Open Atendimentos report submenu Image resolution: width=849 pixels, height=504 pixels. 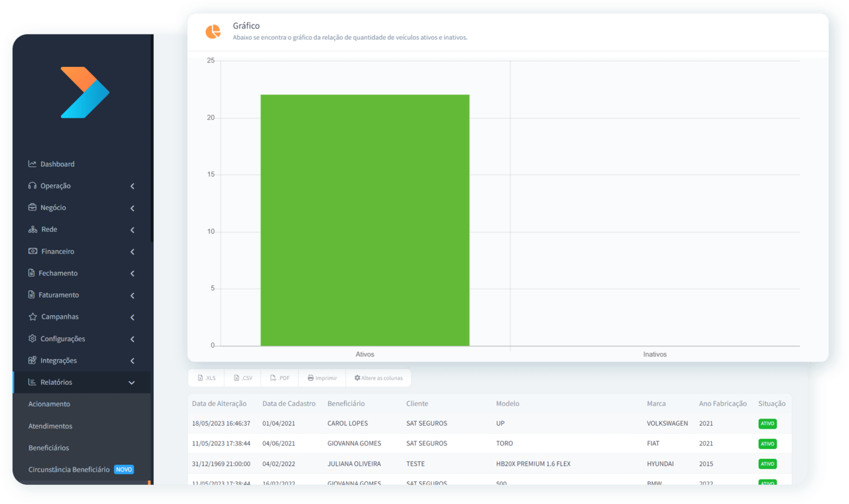pos(50,426)
